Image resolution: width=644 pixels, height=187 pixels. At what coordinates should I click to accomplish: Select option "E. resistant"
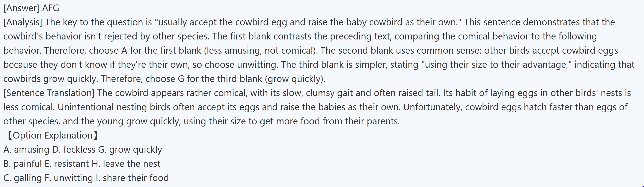click(67, 164)
